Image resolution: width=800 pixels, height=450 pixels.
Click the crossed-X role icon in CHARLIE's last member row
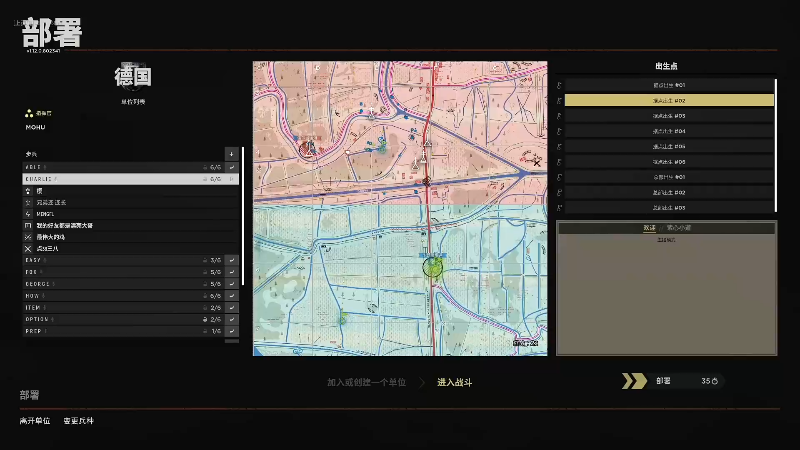28,248
